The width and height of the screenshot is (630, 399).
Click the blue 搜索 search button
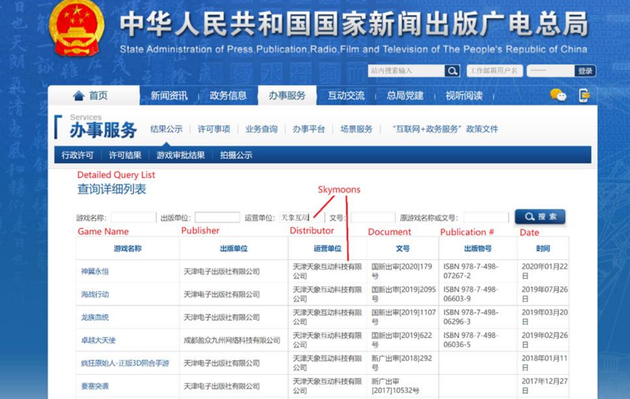[x=540, y=217]
